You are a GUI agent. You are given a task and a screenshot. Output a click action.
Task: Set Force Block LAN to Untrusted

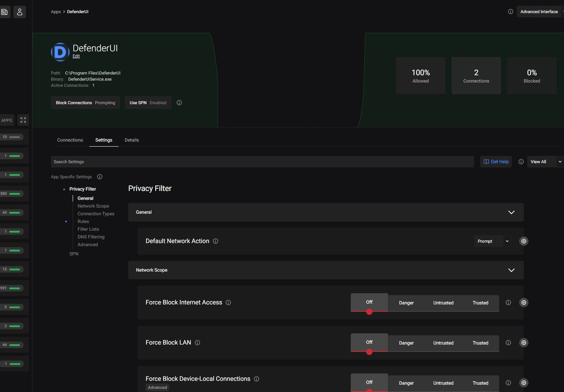tap(443, 343)
